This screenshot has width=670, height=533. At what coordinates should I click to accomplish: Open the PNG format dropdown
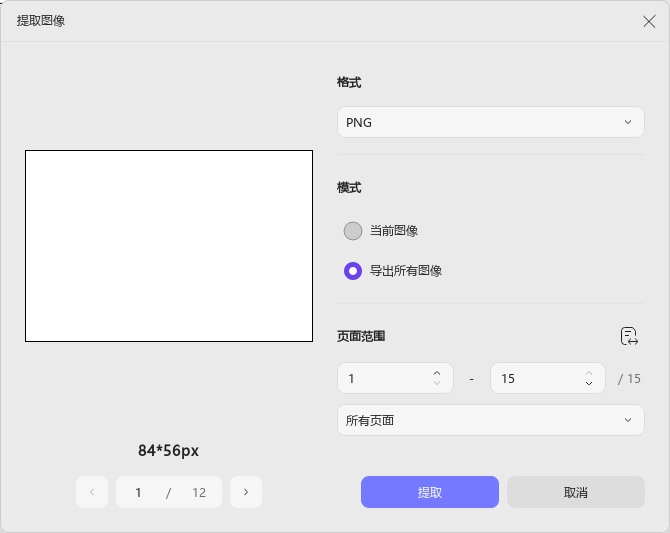pos(491,122)
